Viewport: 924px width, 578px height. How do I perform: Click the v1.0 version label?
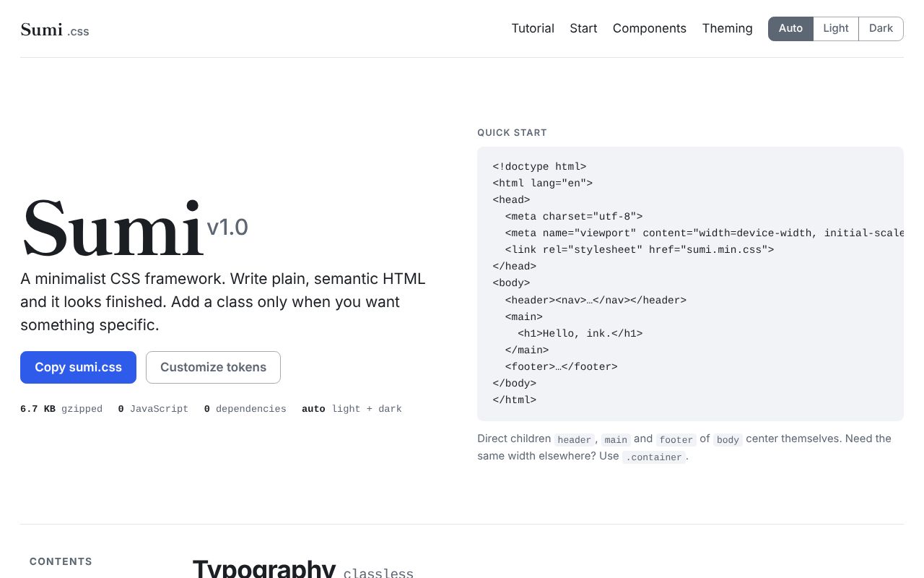(227, 227)
